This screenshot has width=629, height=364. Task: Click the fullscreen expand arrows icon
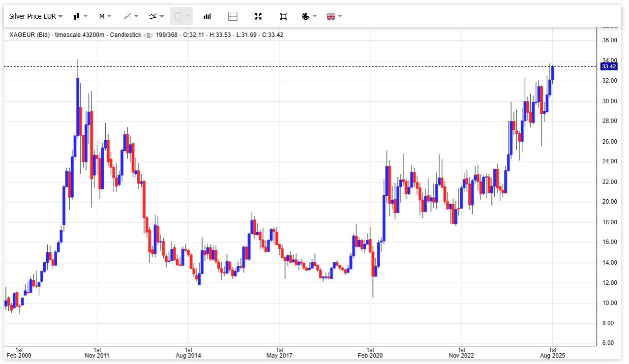coord(258,16)
